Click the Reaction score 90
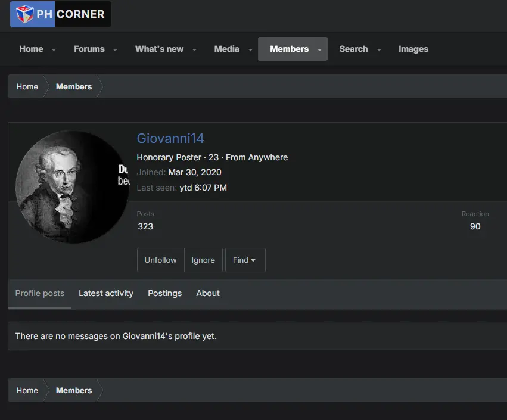This screenshot has width=507, height=420. coord(475,226)
